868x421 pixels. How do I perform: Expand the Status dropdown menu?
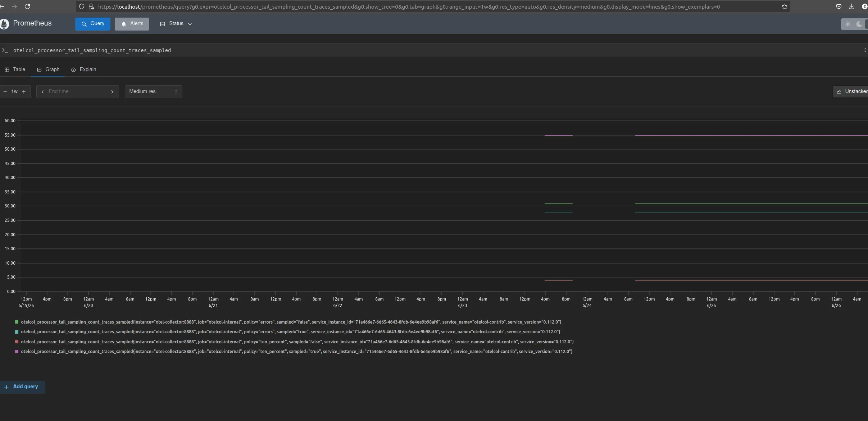pyautogui.click(x=176, y=24)
